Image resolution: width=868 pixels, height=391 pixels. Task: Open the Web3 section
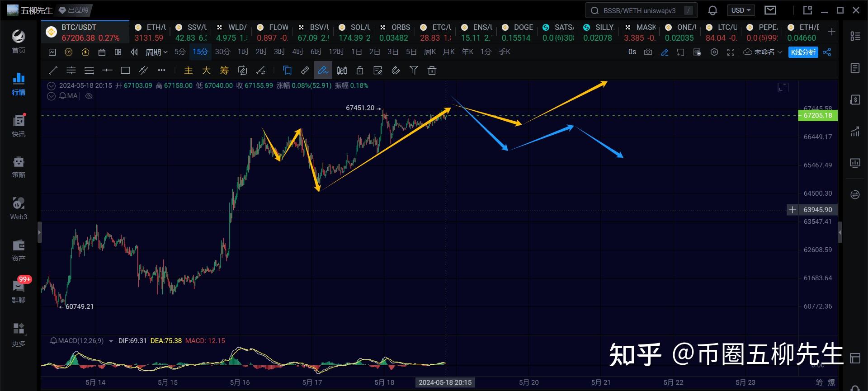[x=19, y=208]
